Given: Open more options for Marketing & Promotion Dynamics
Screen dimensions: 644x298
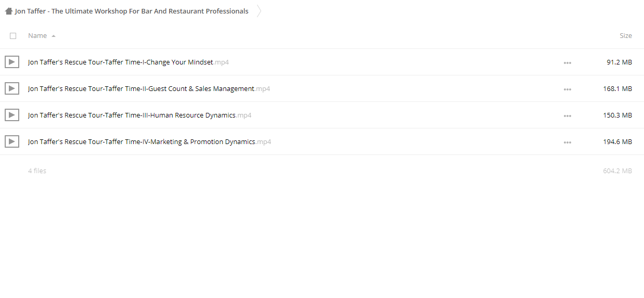Looking at the screenshot, I should 567,142.
